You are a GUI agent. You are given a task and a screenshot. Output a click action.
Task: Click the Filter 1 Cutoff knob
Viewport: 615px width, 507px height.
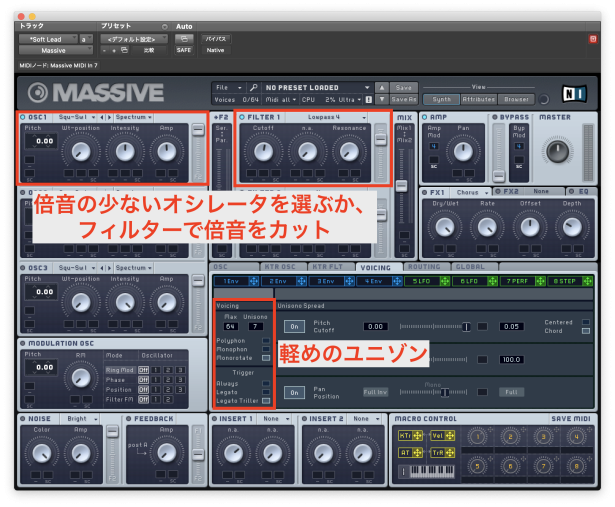(x=264, y=151)
